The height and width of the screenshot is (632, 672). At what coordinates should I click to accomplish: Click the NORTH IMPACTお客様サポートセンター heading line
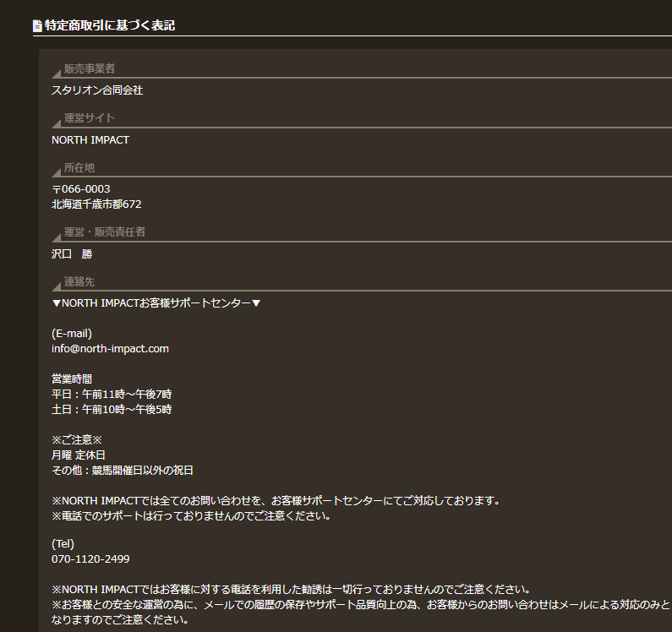point(156,303)
